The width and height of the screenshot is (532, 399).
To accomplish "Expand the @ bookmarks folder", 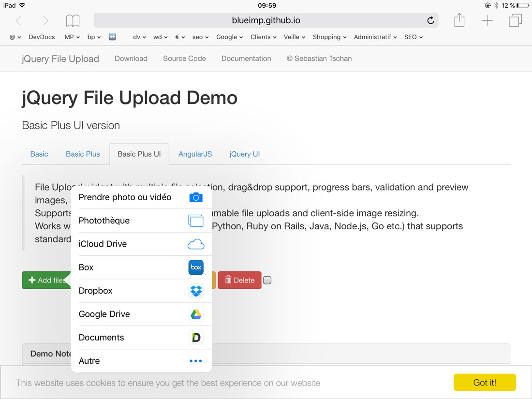I will (x=15, y=37).
